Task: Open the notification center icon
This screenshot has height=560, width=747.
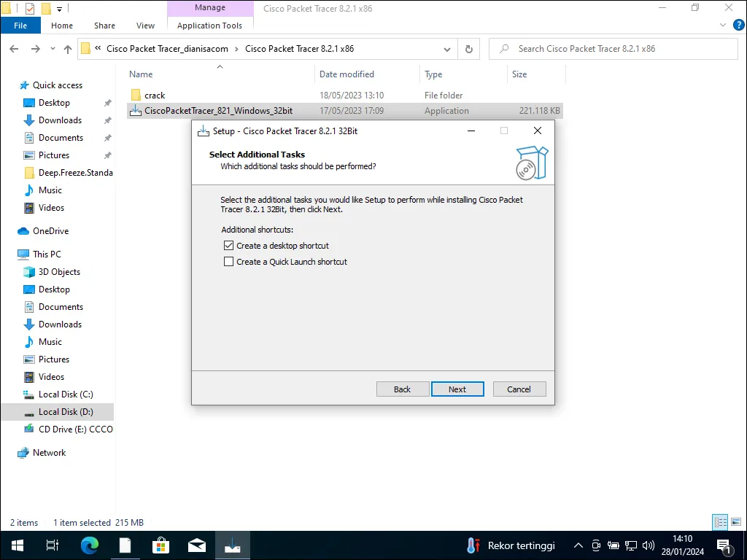Action: point(724,545)
